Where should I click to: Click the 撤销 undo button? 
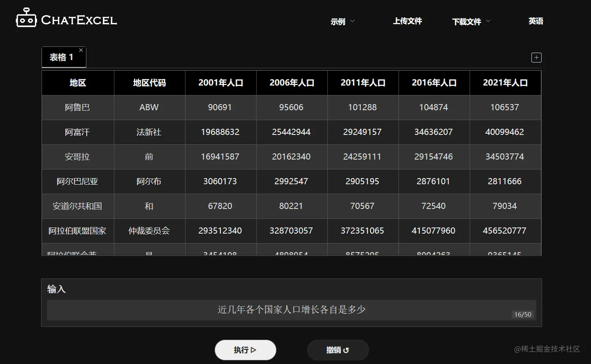[338, 350]
